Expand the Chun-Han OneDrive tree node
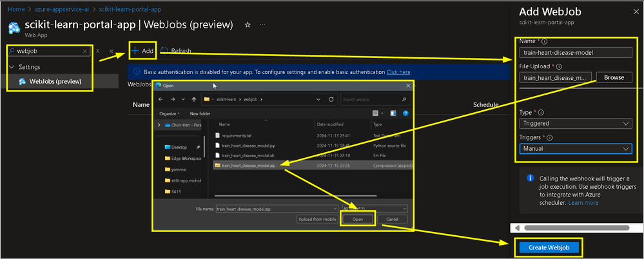The height and width of the screenshot is (259, 644). (159, 125)
